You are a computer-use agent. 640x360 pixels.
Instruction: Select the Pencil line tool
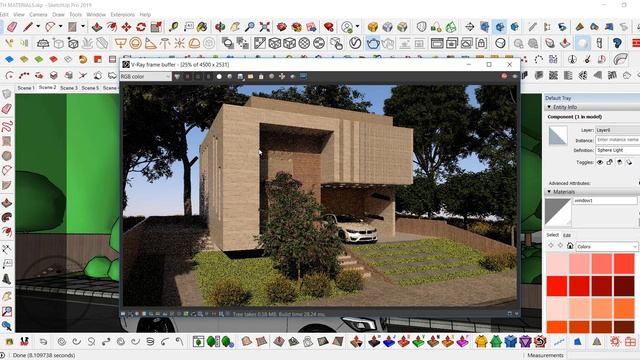coord(28,27)
